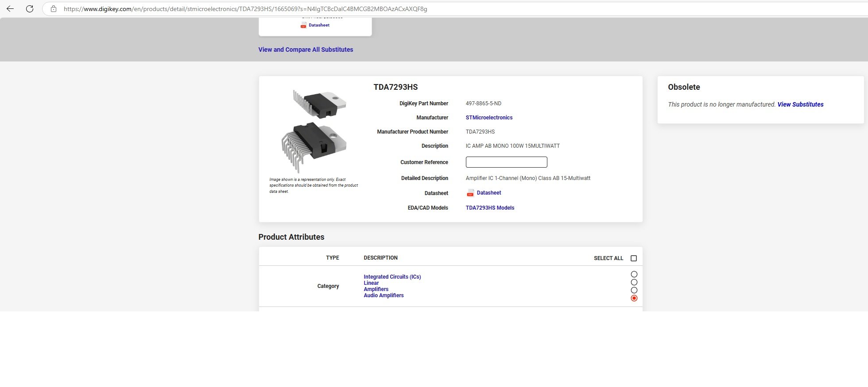Check the SELECT ALL checkbox
The width and height of the screenshot is (868, 387).
pyautogui.click(x=634, y=258)
